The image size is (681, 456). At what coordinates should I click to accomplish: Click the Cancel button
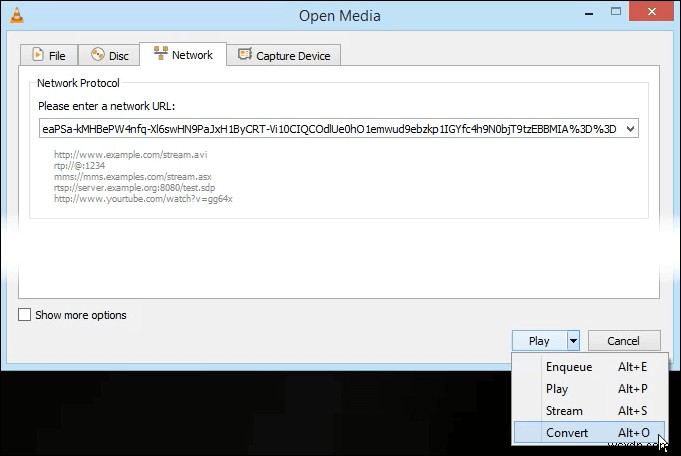click(624, 341)
